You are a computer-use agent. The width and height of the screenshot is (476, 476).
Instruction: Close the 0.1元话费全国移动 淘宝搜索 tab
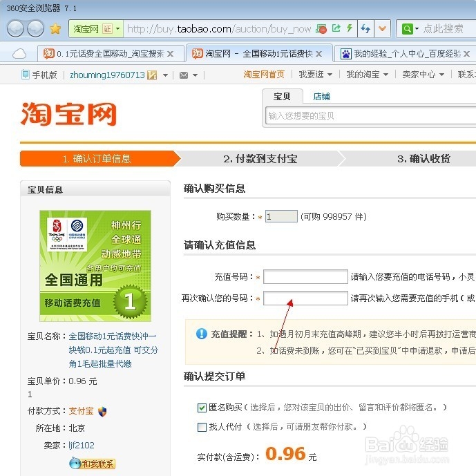pos(171,54)
